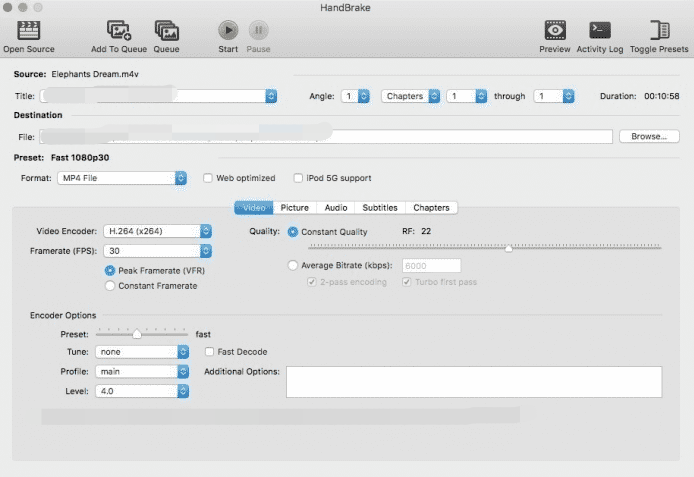Click the Browse... button
The width and height of the screenshot is (694, 477).
pyautogui.click(x=649, y=136)
